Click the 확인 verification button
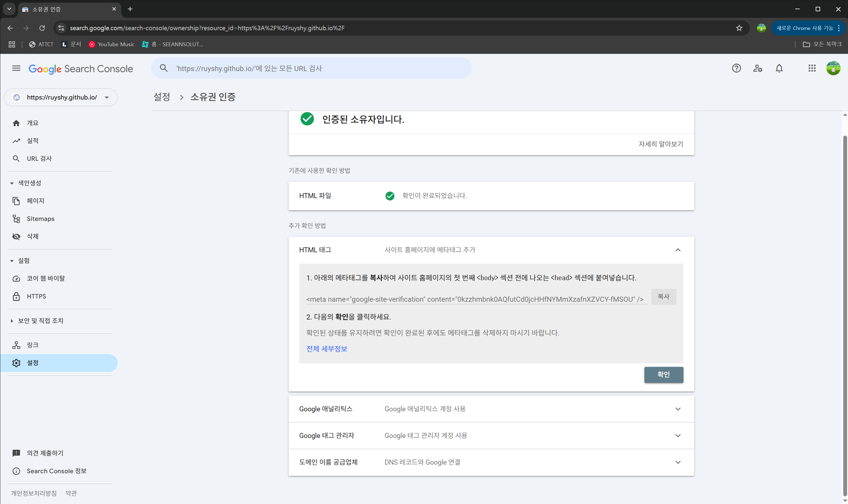The height and width of the screenshot is (504, 848). pyautogui.click(x=663, y=375)
